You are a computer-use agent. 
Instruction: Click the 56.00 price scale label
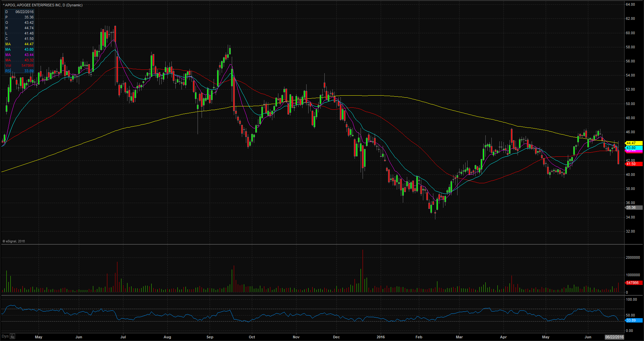coord(630,61)
